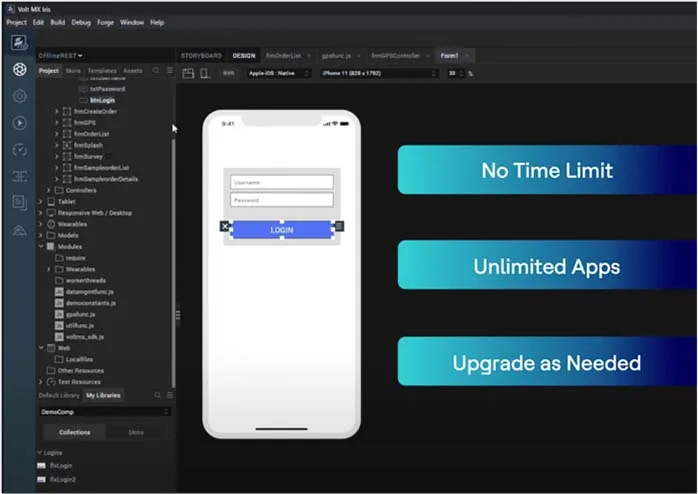This screenshot has height=494, width=698.
Task: Open the iPhone 11 device selector dropdown
Action: [378, 73]
